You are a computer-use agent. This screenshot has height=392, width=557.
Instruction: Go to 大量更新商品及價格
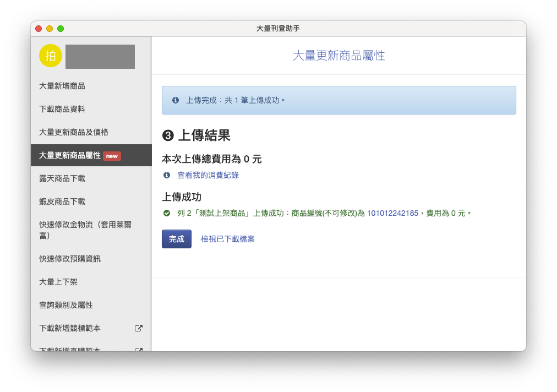[74, 132]
